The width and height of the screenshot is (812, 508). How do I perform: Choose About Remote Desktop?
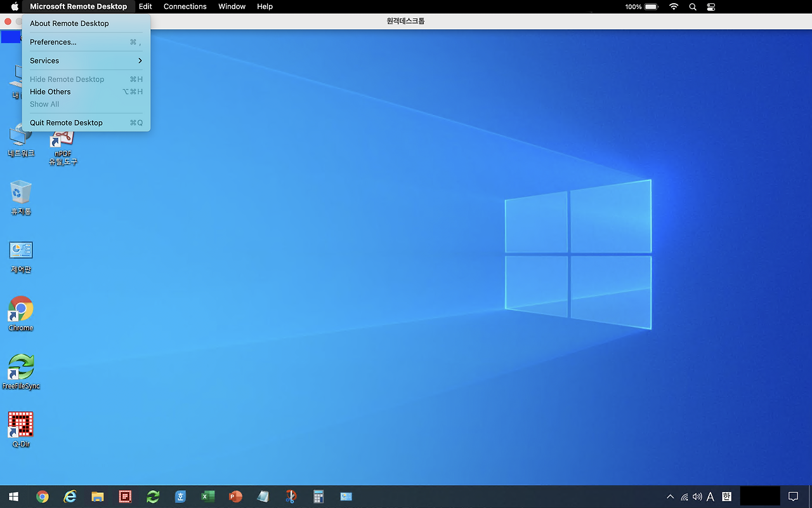coord(86,23)
